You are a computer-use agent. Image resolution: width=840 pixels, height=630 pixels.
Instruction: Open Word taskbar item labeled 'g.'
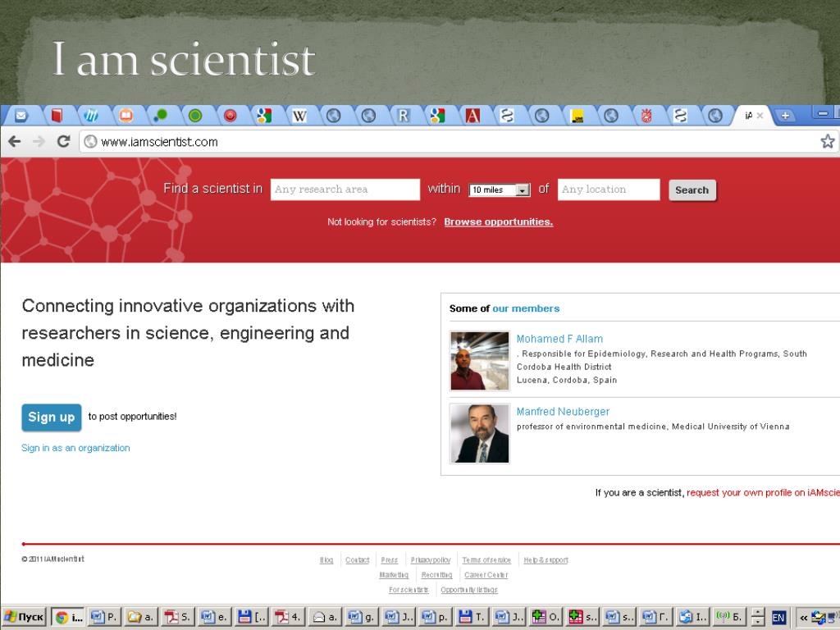(x=361, y=617)
